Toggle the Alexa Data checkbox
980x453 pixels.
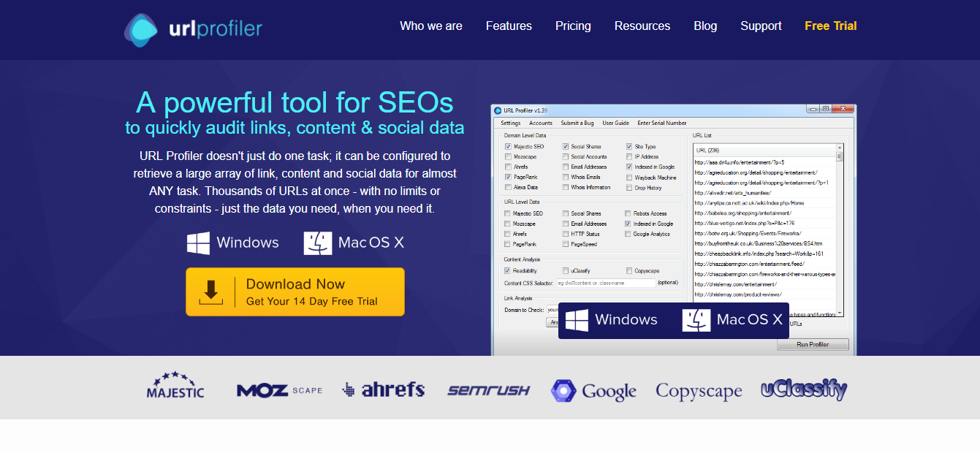tap(507, 187)
